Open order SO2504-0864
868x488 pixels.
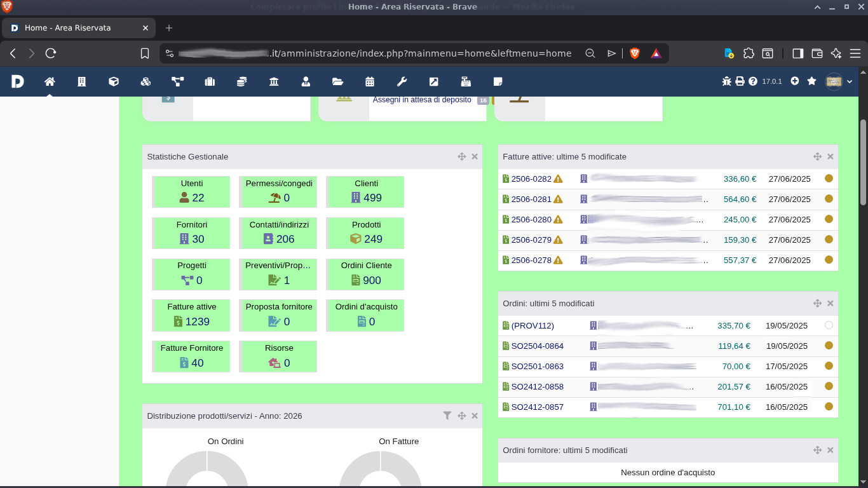point(538,346)
